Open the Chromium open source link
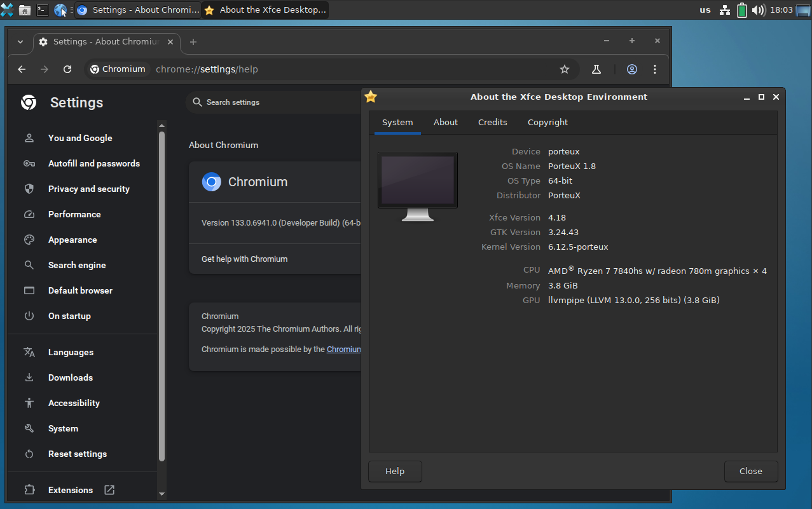812x509 pixels. pyautogui.click(x=344, y=349)
